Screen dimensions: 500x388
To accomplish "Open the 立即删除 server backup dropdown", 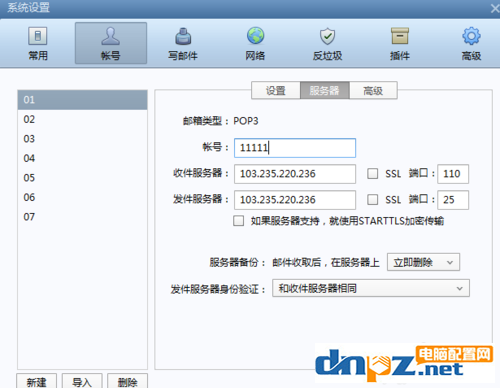I will 423,262.
